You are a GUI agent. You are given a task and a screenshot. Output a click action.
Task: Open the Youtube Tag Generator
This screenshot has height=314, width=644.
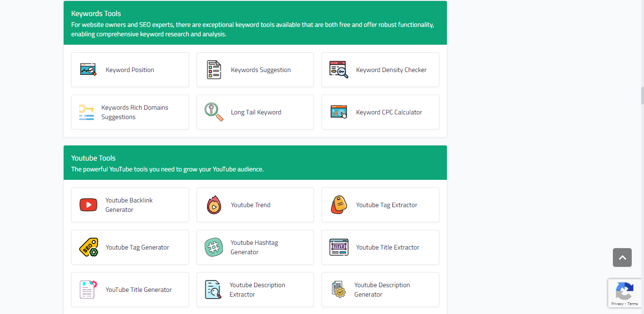[130, 247]
